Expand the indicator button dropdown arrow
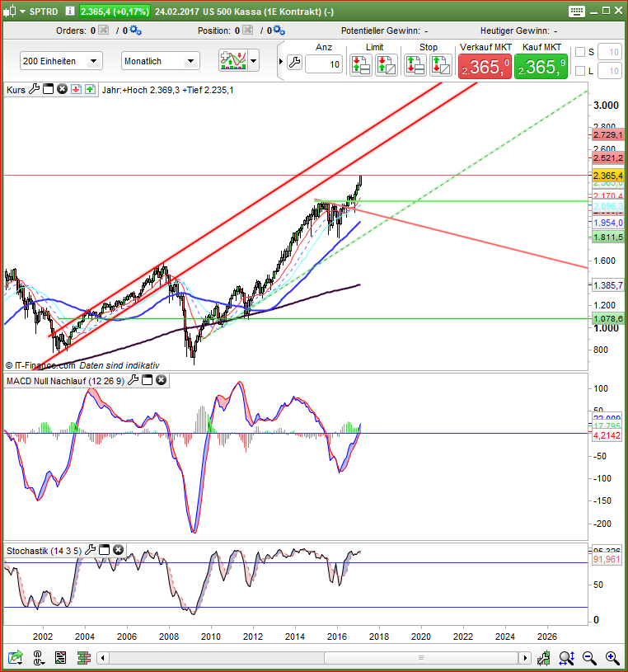The height and width of the screenshot is (672, 628). coord(253,60)
